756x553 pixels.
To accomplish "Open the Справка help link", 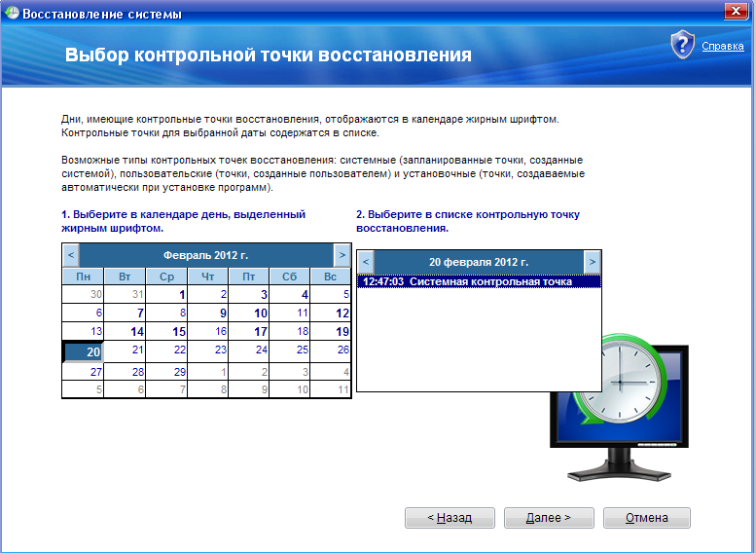I will [722, 47].
